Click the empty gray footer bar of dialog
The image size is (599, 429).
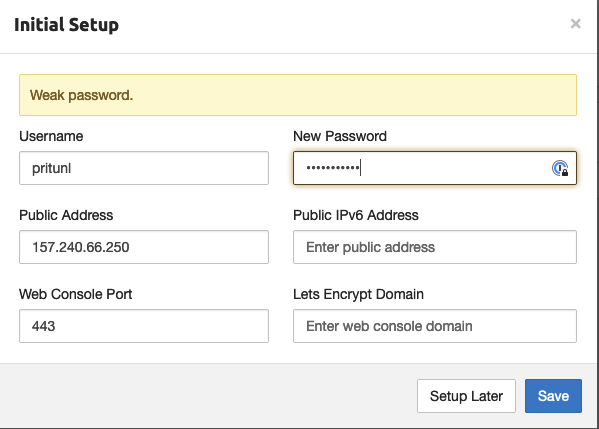point(206,396)
